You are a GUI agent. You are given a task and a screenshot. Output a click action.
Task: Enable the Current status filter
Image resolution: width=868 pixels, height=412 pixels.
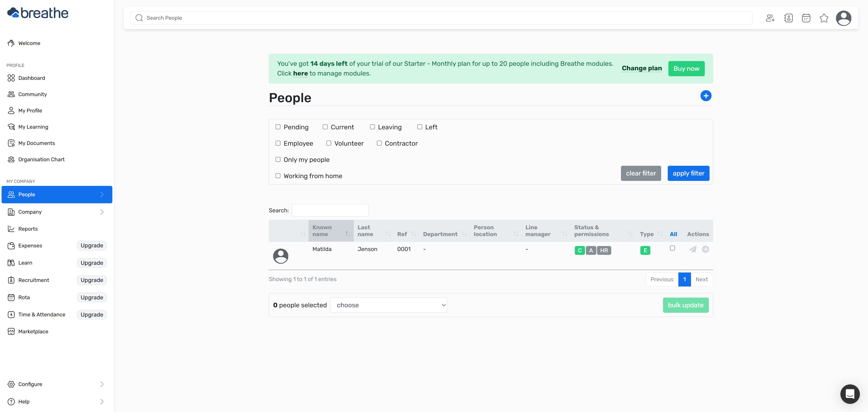(x=325, y=127)
